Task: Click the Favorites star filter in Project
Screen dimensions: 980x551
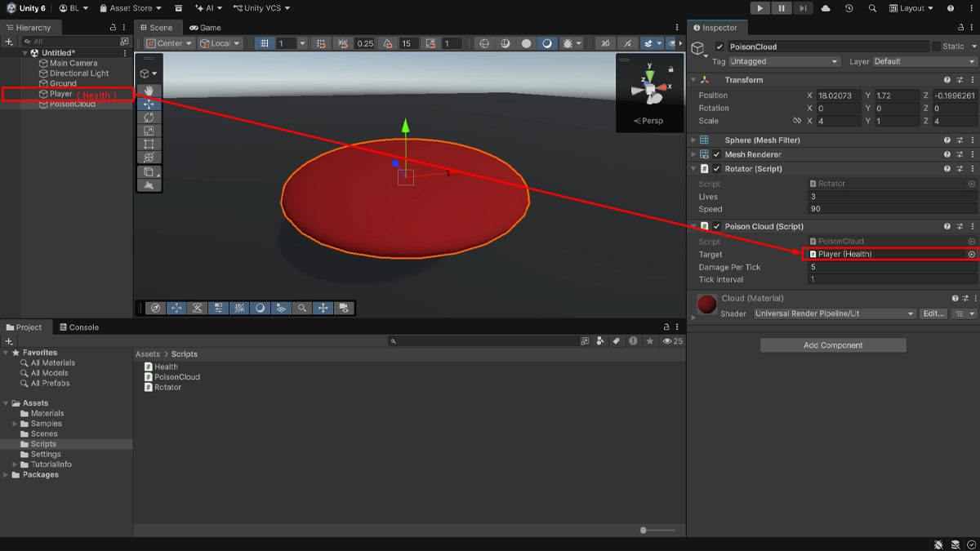Action: click(650, 341)
